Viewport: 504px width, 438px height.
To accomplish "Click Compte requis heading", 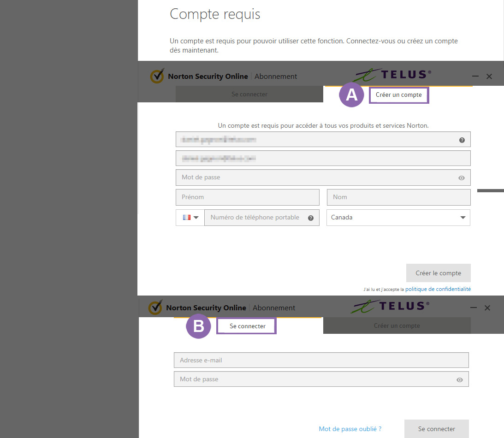I will click(215, 14).
